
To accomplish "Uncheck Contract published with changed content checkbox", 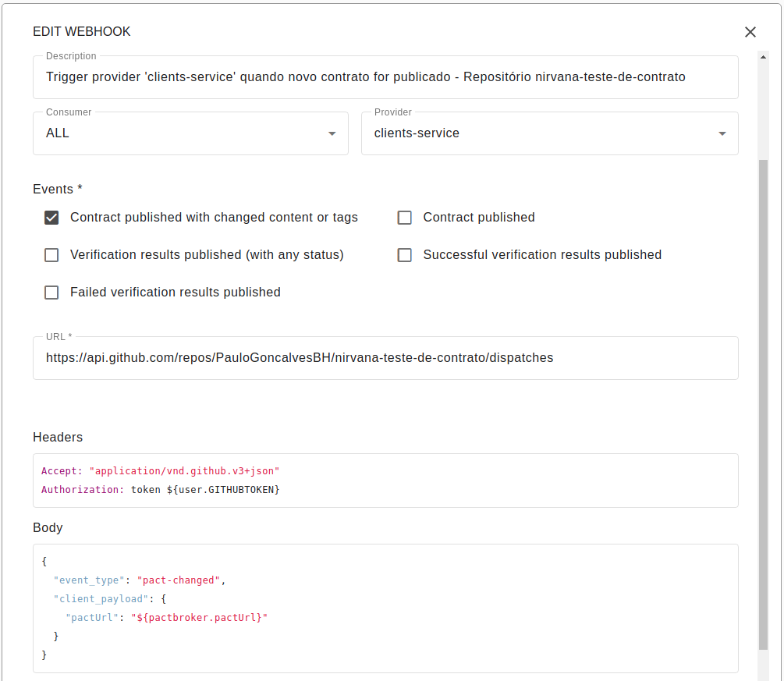I will click(51, 218).
